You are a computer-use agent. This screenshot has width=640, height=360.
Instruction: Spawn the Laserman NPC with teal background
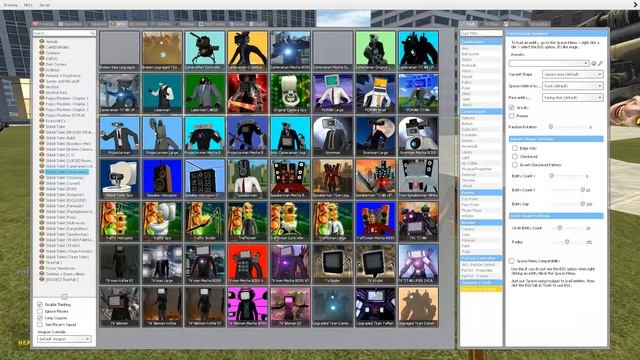click(162, 93)
